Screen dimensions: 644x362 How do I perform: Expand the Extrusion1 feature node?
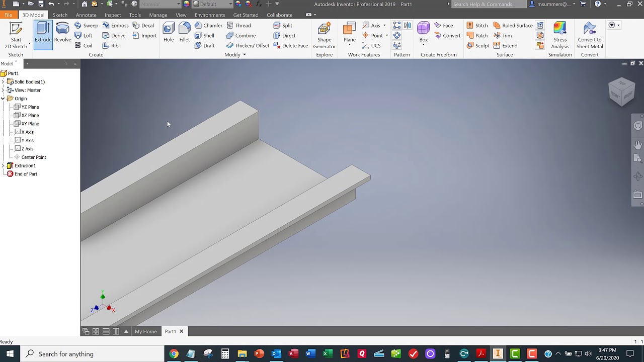[x=3, y=166]
